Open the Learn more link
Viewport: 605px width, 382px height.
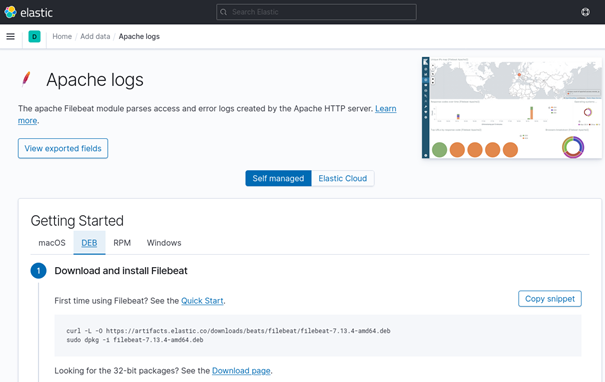[x=385, y=109]
